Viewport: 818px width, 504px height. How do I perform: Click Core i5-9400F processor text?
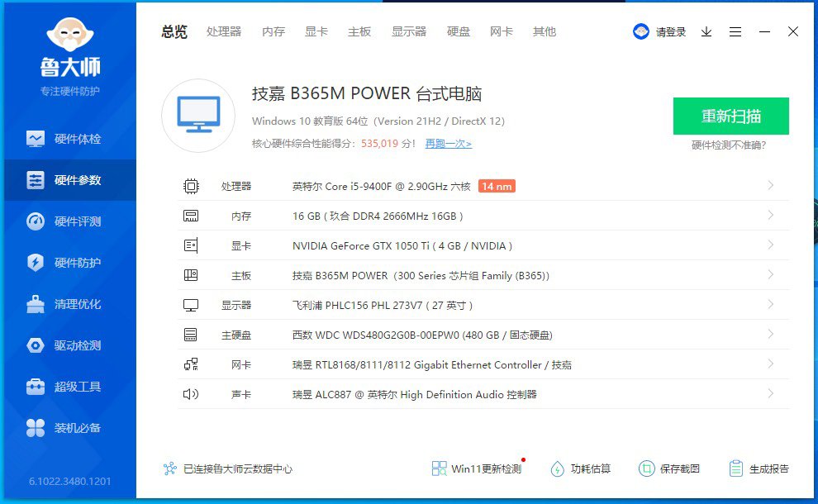tap(382, 186)
